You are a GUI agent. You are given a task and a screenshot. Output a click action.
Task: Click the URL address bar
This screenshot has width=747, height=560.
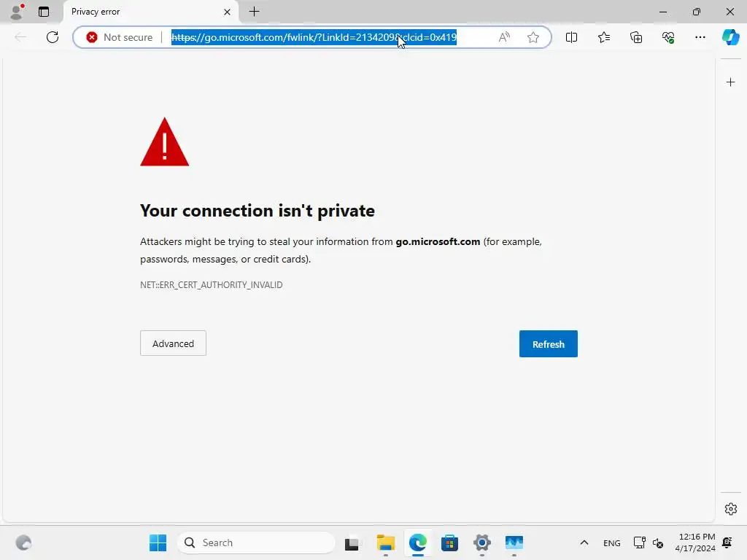point(314,37)
